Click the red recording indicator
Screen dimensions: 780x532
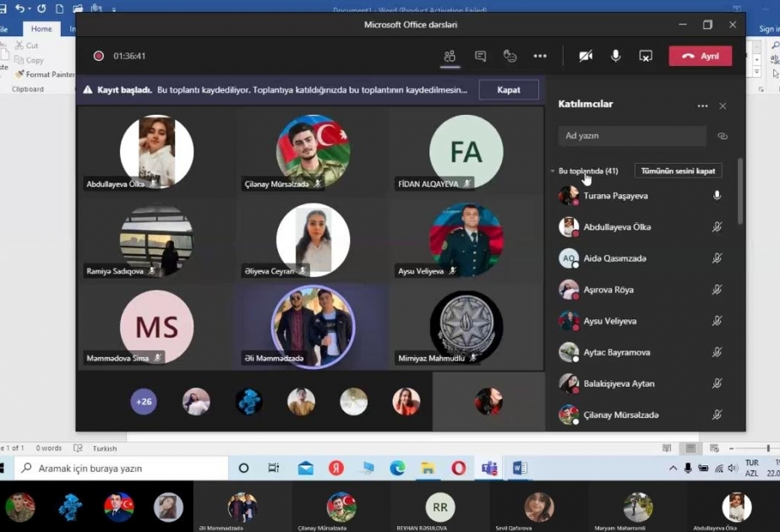point(99,56)
